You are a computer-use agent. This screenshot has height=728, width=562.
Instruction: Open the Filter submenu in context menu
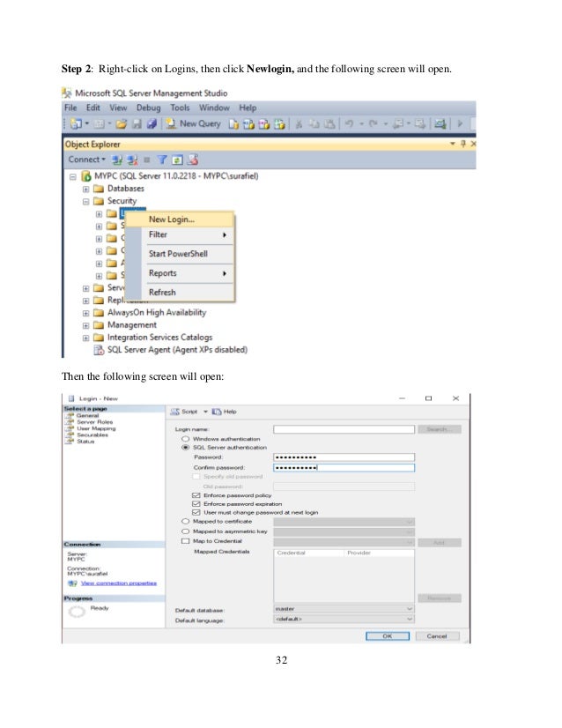(x=180, y=235)
